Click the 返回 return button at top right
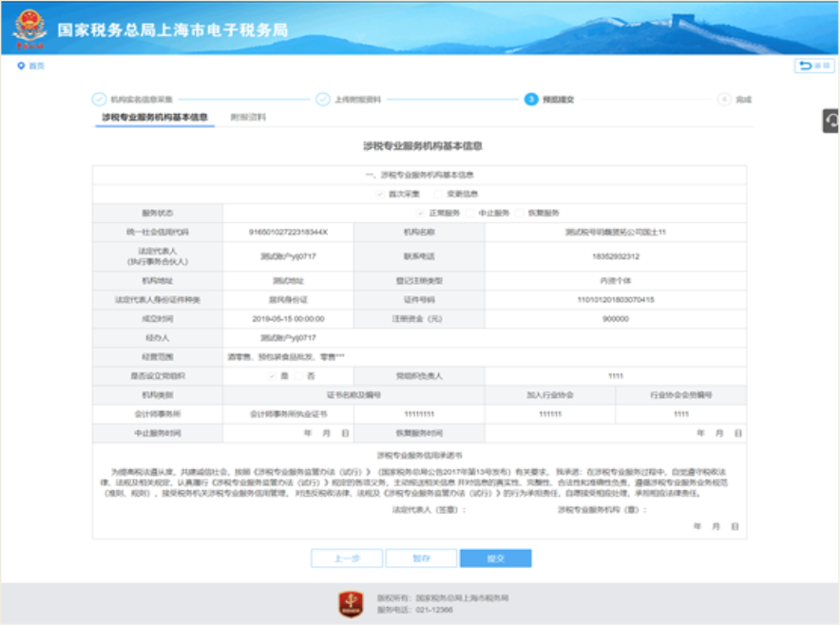 pos(813,66)
